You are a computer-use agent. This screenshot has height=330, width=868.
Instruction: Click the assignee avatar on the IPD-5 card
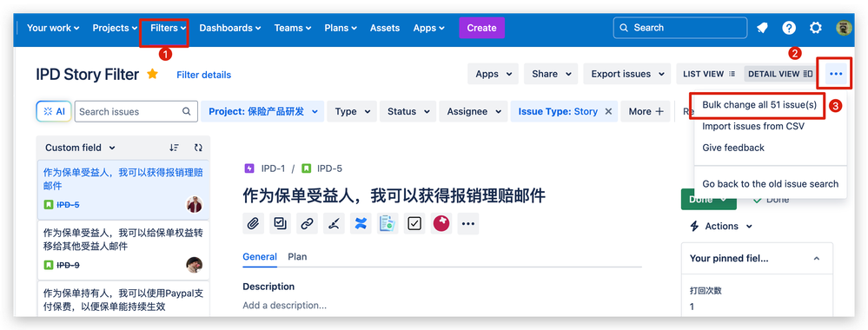[x=195, y=205]
